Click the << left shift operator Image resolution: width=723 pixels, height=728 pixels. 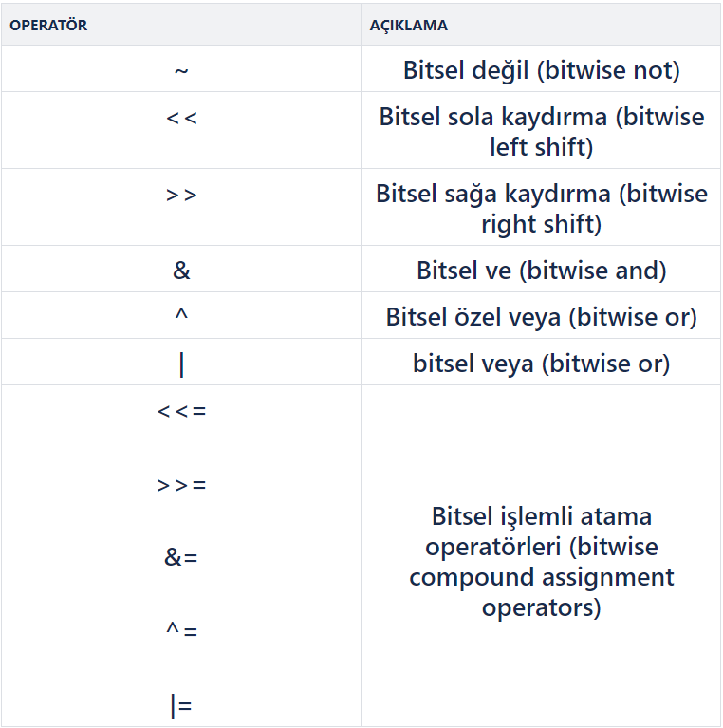pos(181,118)
